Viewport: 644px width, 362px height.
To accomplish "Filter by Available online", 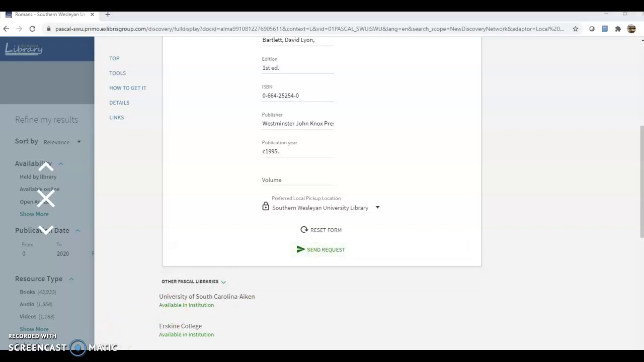I will [x=39, y=189].
